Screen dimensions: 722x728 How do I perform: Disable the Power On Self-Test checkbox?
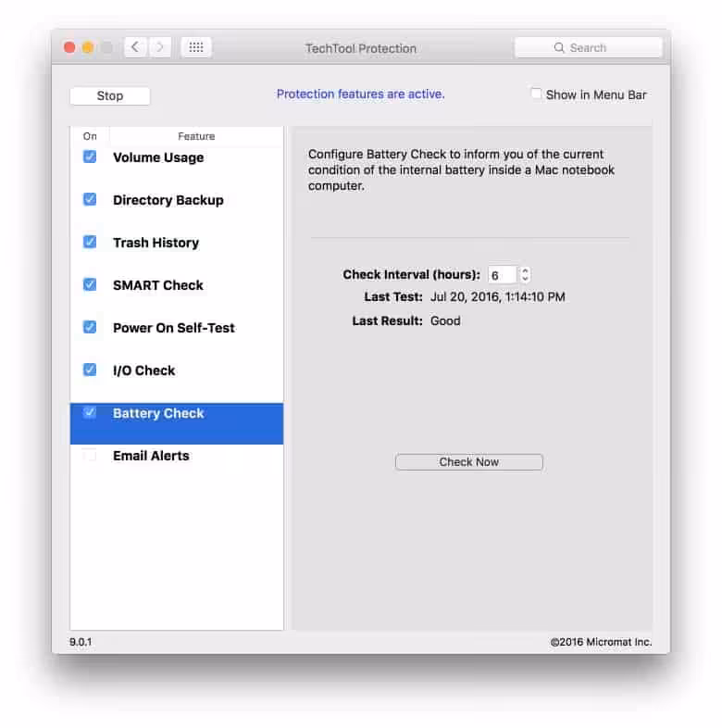coord(90,327)
